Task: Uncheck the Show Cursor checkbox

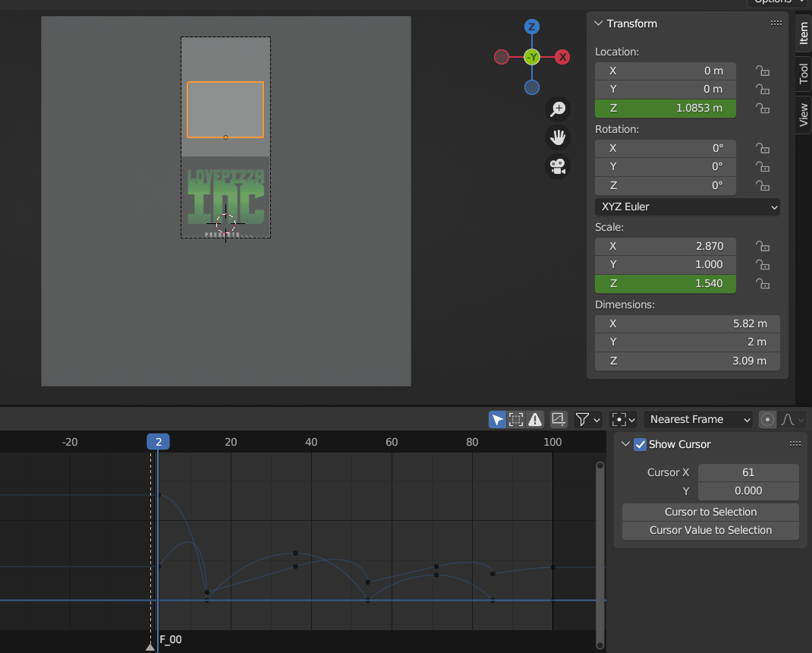Action: coord(640,444)
